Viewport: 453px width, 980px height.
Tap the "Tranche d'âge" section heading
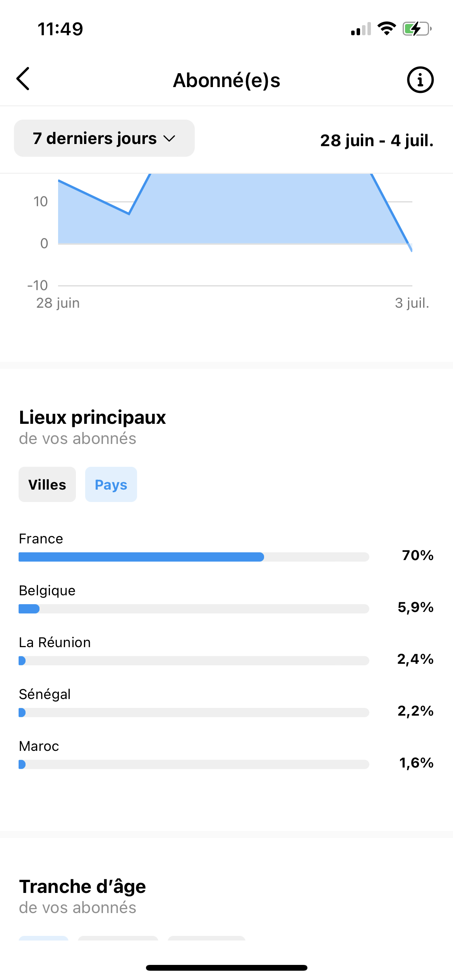[x=82, y=886]
